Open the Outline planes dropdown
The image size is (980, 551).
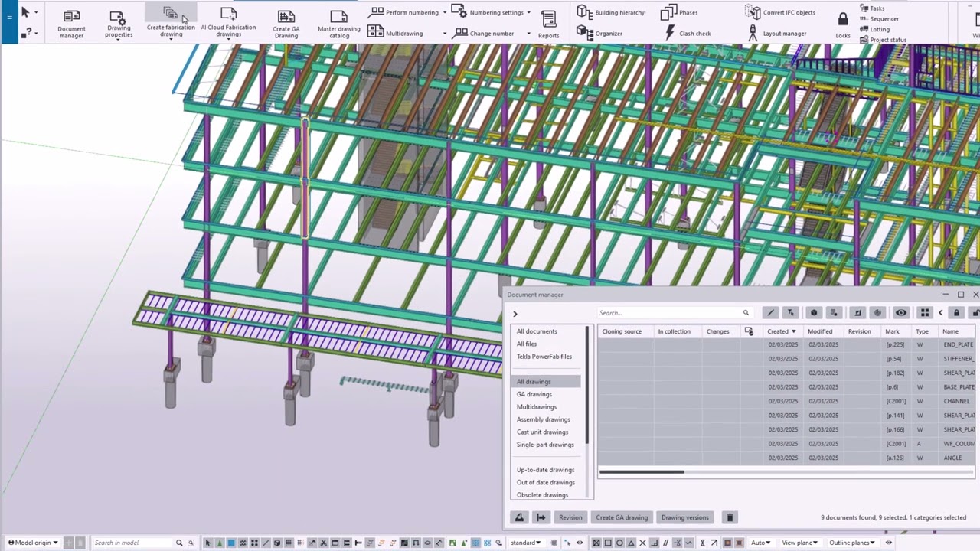852,543
